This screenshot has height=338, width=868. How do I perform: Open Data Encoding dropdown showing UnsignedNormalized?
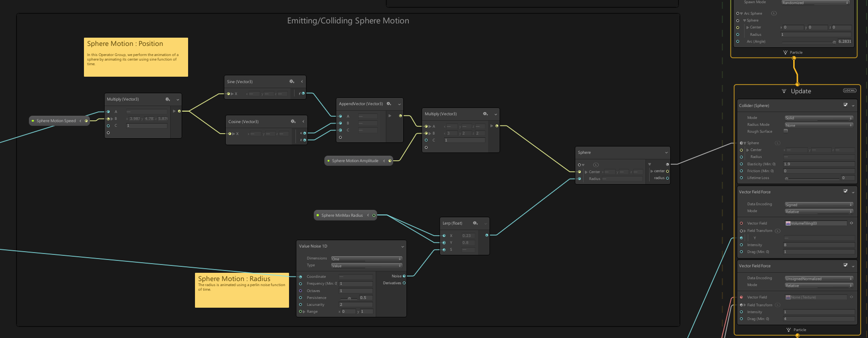[819, 278]
